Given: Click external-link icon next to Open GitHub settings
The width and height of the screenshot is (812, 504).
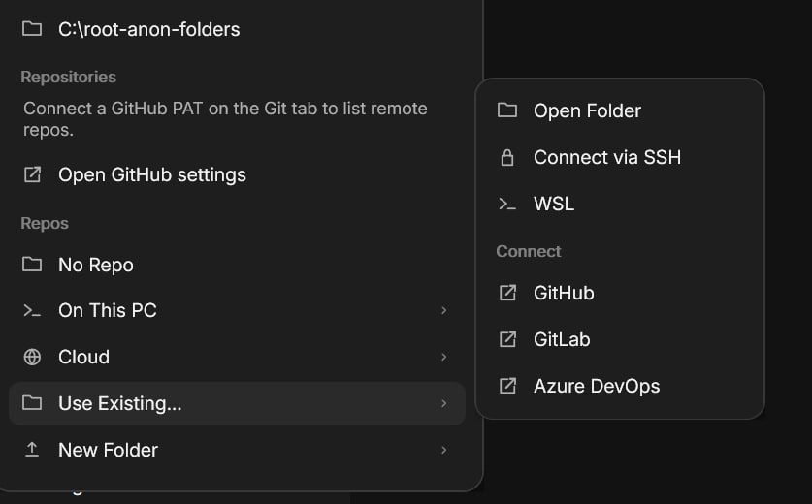Looking at the screenshot, I should coord(32,174).
